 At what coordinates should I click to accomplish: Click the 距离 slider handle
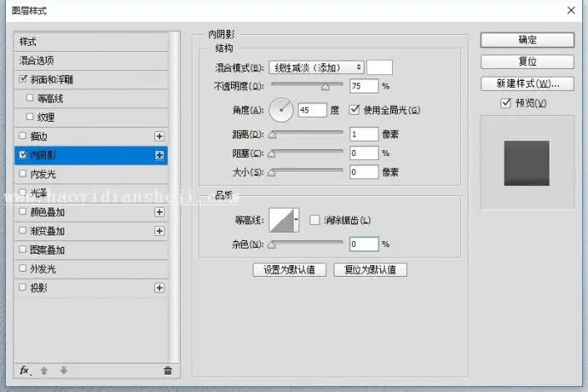tap(272, 134)
